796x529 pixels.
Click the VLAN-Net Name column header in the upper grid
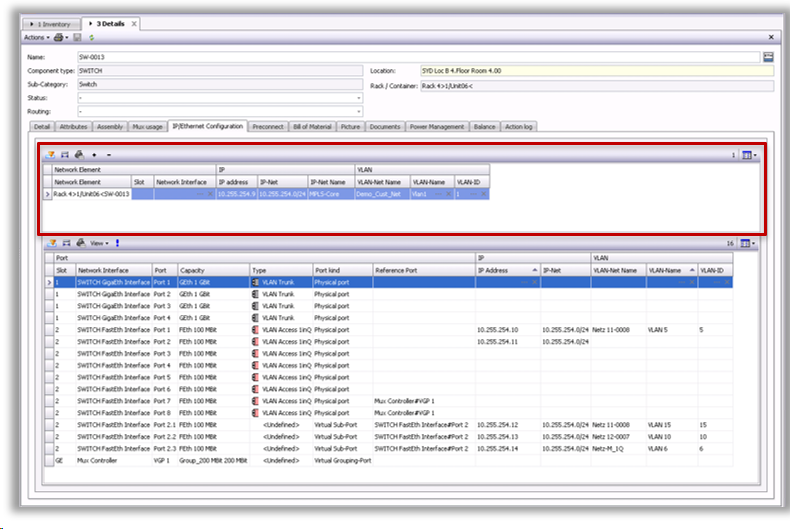click(382, 182)
